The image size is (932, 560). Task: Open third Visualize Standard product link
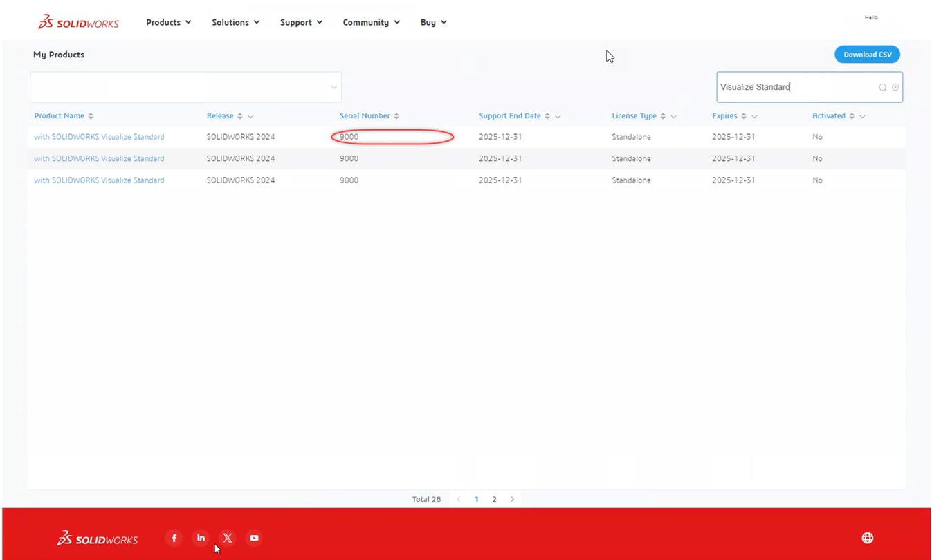coord(99,180)
